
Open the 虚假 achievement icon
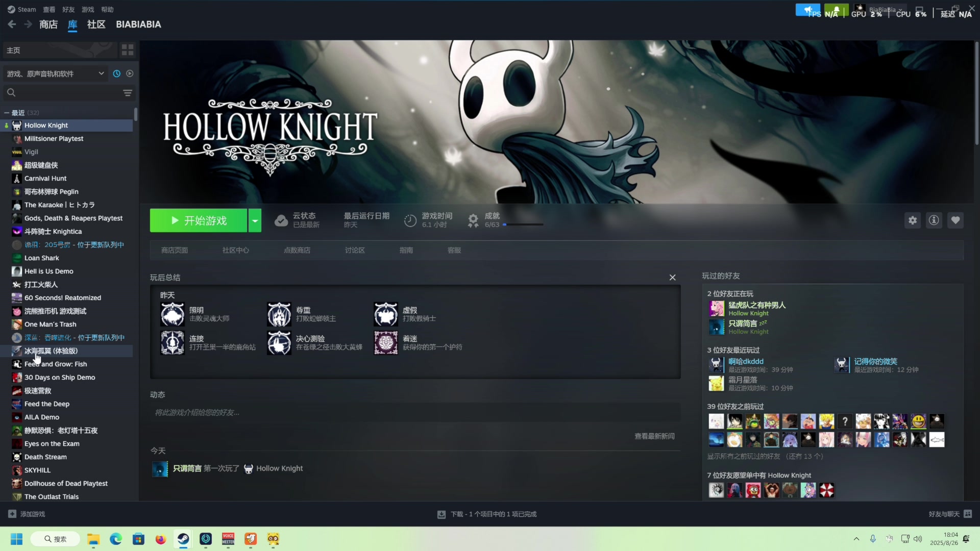coord(386,314)
